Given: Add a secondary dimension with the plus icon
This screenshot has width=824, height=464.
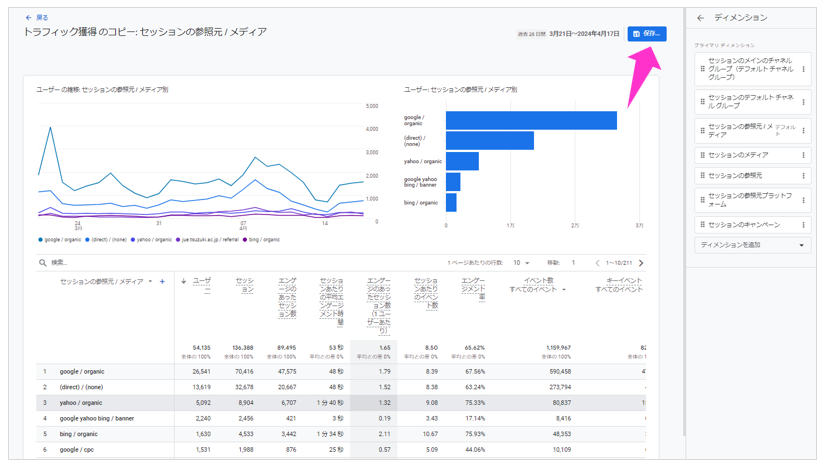Looking at the screenshot, I should point(162,281).
